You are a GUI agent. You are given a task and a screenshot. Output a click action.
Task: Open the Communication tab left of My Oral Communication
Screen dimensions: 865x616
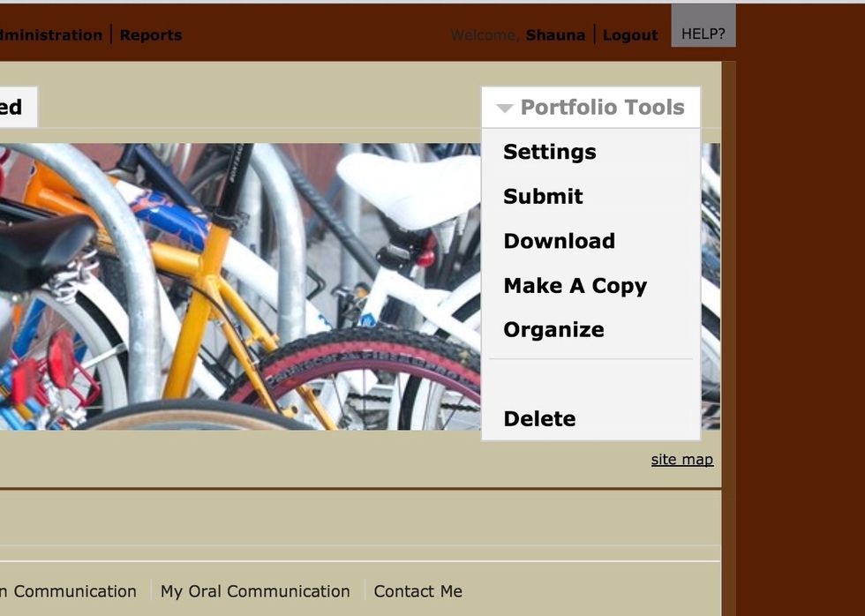click(69, 591)
